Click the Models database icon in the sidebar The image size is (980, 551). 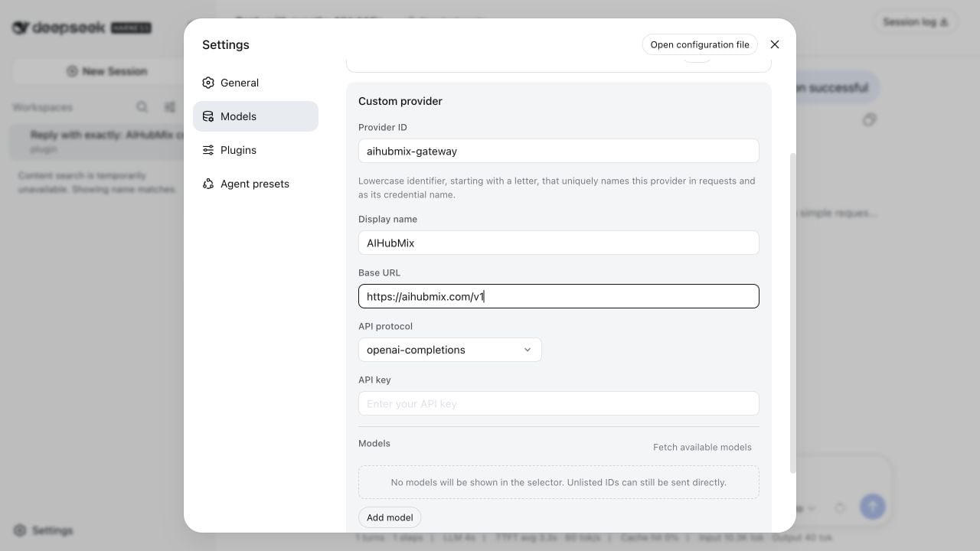pyautogui.click(x=208, y=116)
